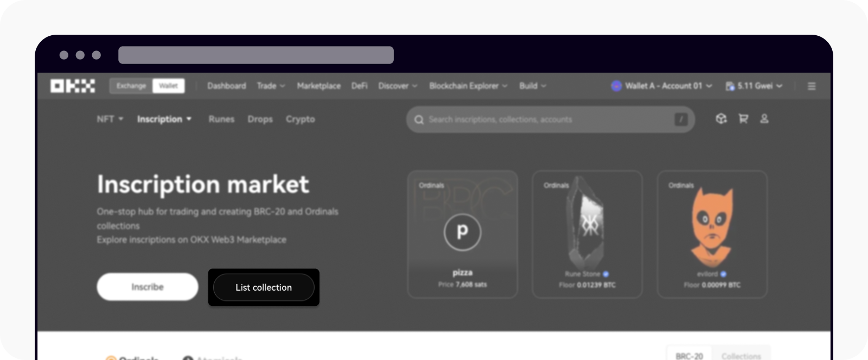The width and height of the screenshot is (868, 360).
Task: Expand the Build menu
Action: [533, 86]
